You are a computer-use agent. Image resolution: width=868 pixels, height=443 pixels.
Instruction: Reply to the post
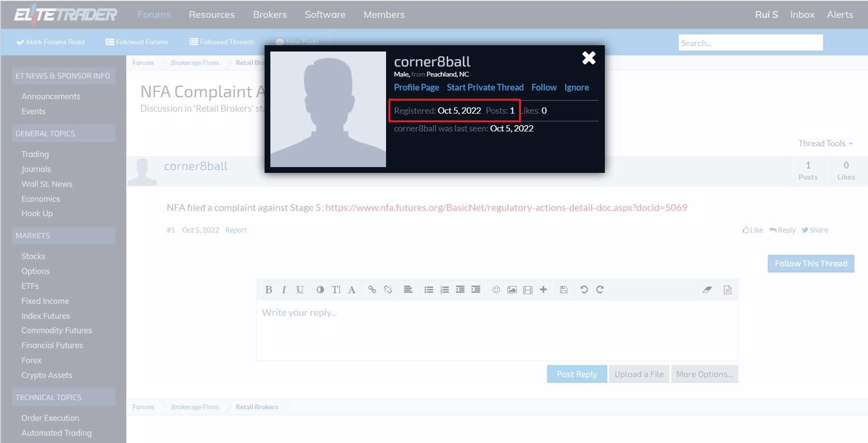point(783,230)
